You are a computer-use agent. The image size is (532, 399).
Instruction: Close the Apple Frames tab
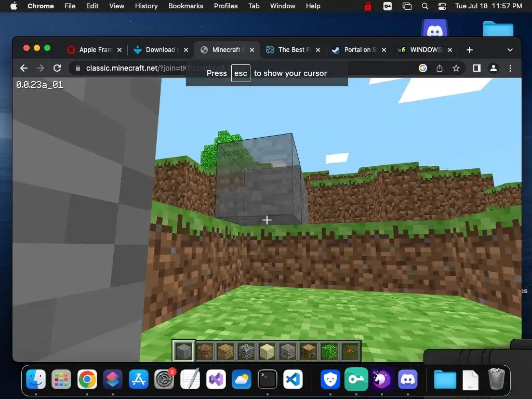pos(119,50)
